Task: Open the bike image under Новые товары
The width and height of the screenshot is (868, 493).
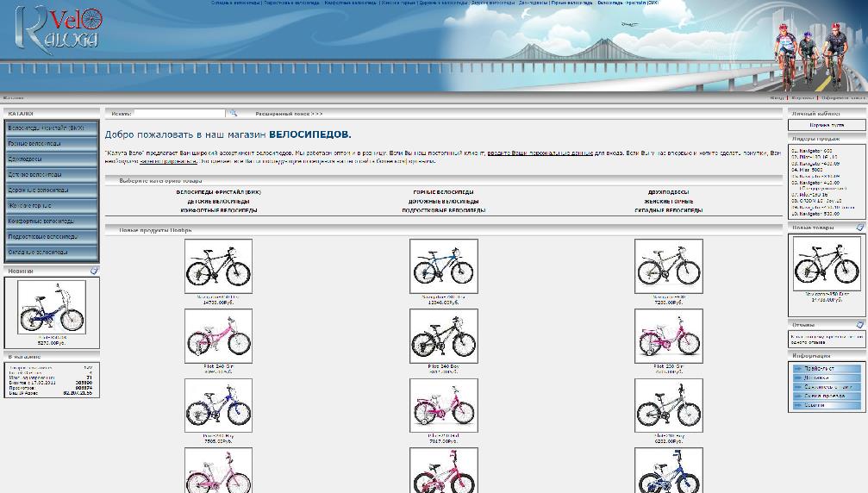Action: pyautogui.click(x=827, y=263)
